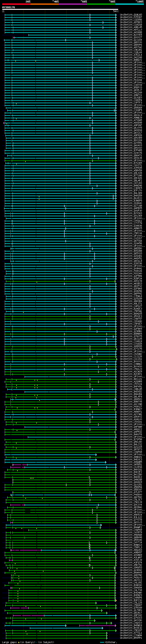The image size is (146, 644).
Task: Select the UniRef100_C1BZP4 label
Action: [x=131, y=100]
